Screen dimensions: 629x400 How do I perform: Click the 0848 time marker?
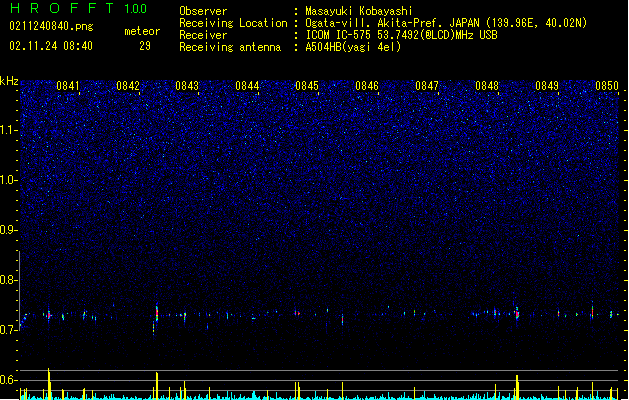point(487,86)
